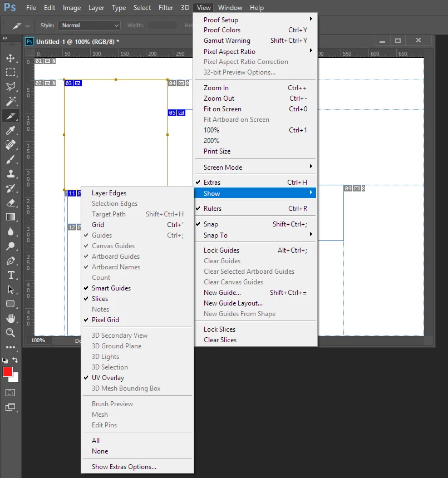Choose None in the Show submenu
The height and width of the screenshot is (478, 448).
pos(137,451)
